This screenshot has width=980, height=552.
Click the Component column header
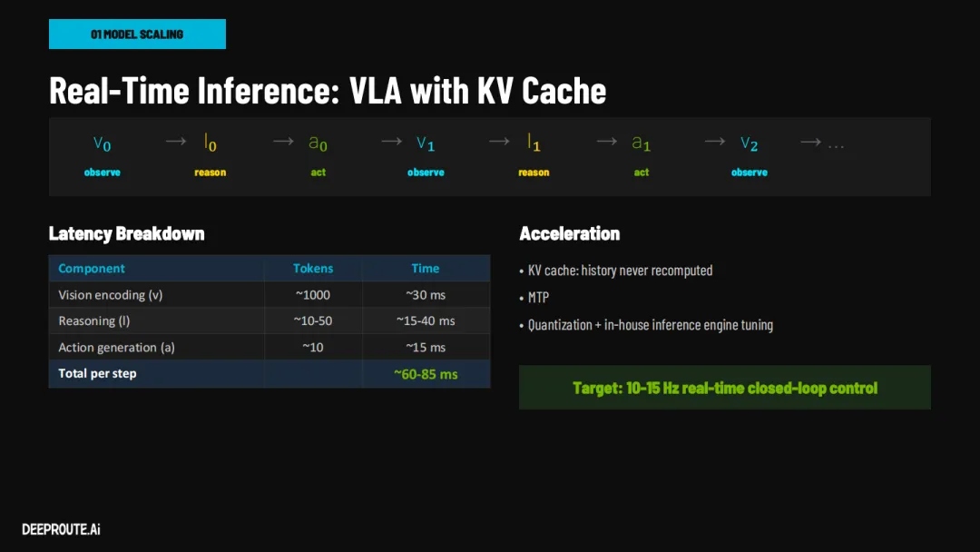[x=92, y=268]
